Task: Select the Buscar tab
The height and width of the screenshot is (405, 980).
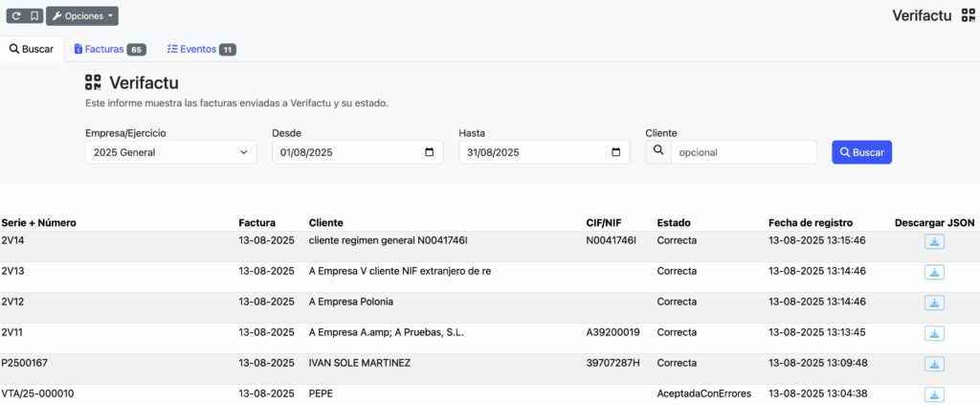Action: 32,49
